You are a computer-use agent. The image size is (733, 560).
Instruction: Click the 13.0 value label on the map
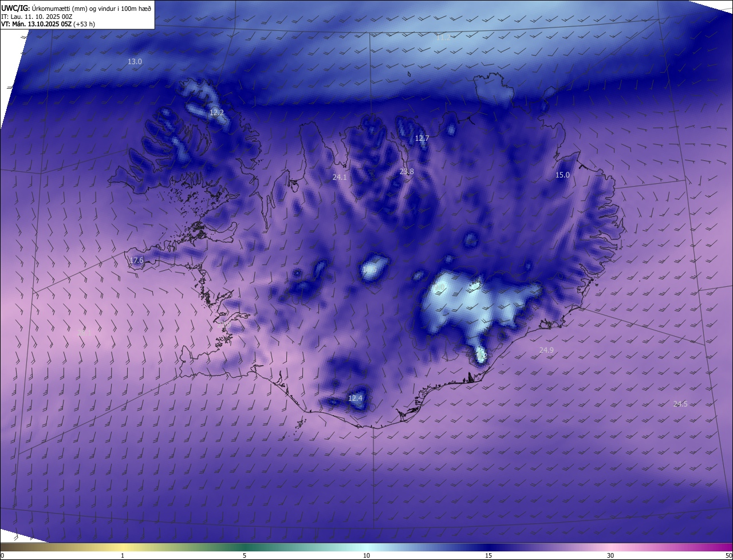click(135, 61)
